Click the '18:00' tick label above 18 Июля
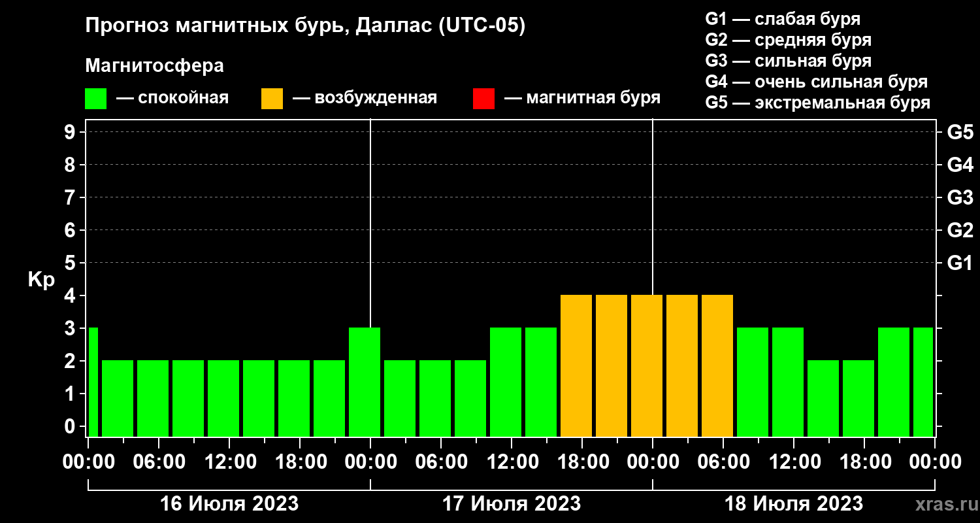 (864, 462)
